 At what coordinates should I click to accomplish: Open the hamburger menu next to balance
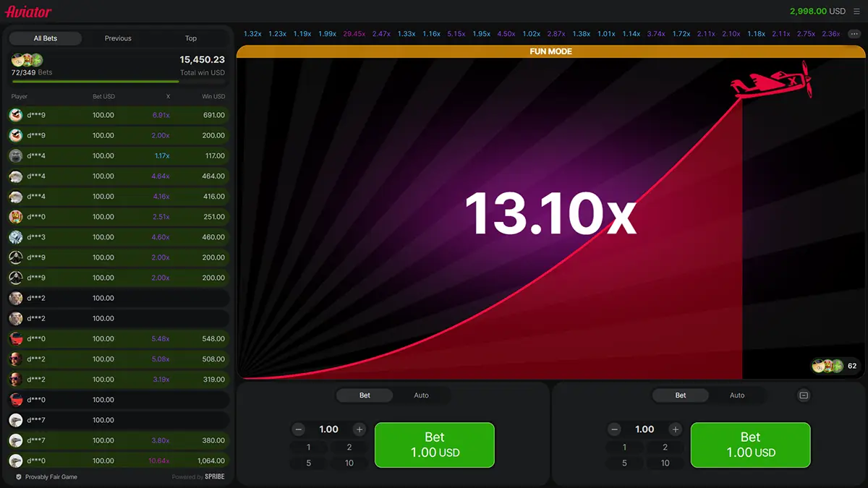coord(856,12)
